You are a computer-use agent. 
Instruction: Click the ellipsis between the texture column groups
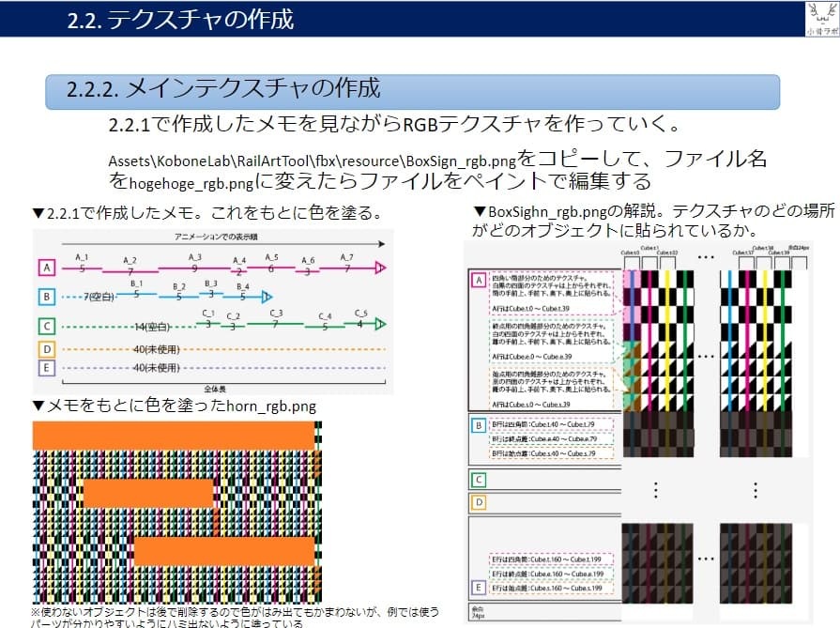coord(706,354)
